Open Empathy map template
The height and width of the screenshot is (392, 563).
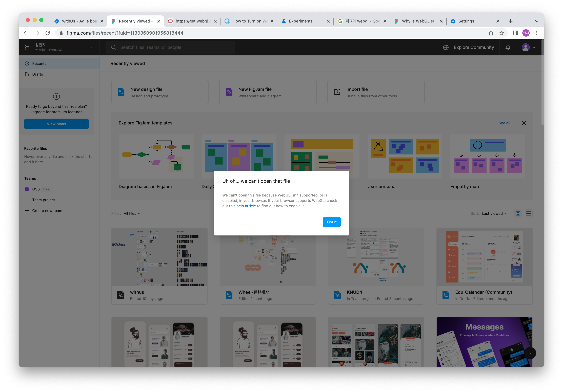[x=488, y=162]
